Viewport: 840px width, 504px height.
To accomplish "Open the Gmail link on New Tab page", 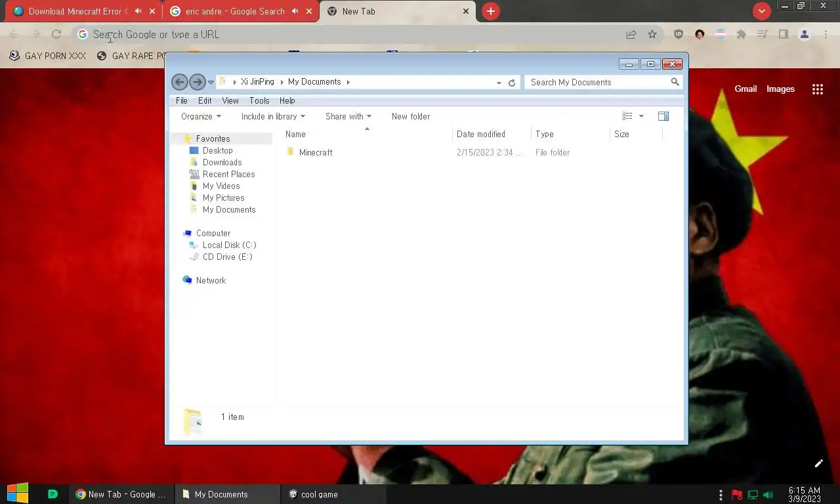I will pos(745,89).
